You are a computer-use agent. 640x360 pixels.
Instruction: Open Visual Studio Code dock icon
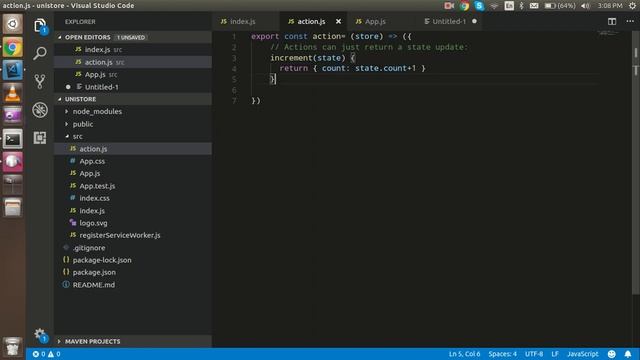click(x=13, y=70)
